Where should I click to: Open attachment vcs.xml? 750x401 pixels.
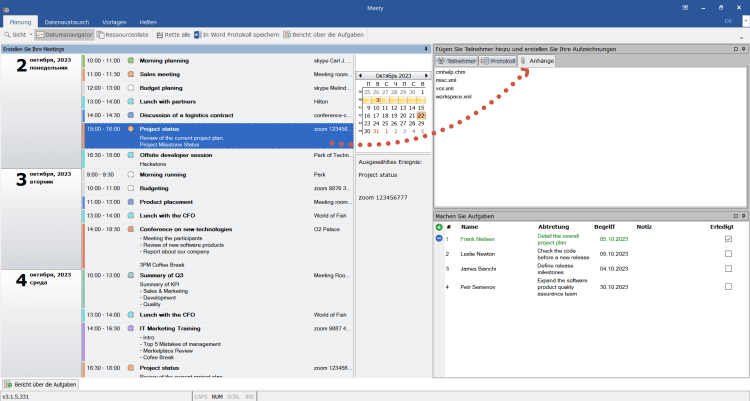[445, 89]
